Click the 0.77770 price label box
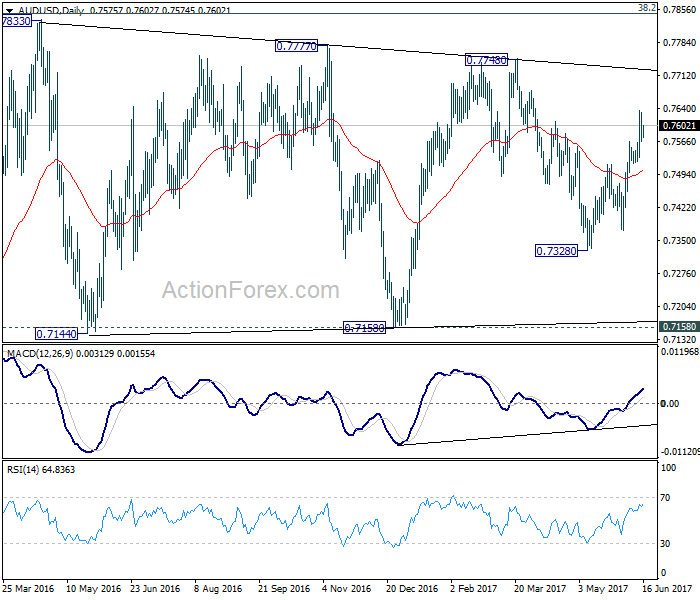The image size is (700, 600). coord(296,46)
